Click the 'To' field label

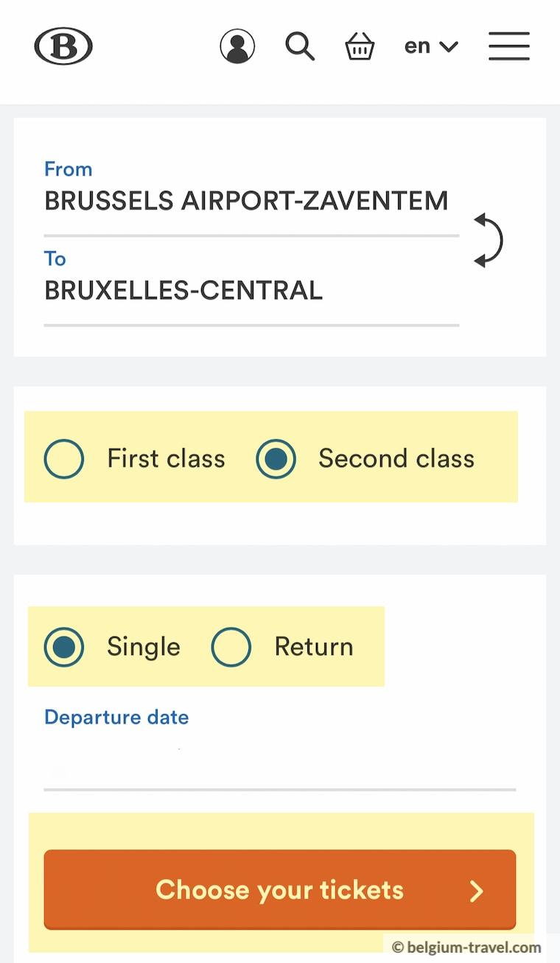coord(55,259)
